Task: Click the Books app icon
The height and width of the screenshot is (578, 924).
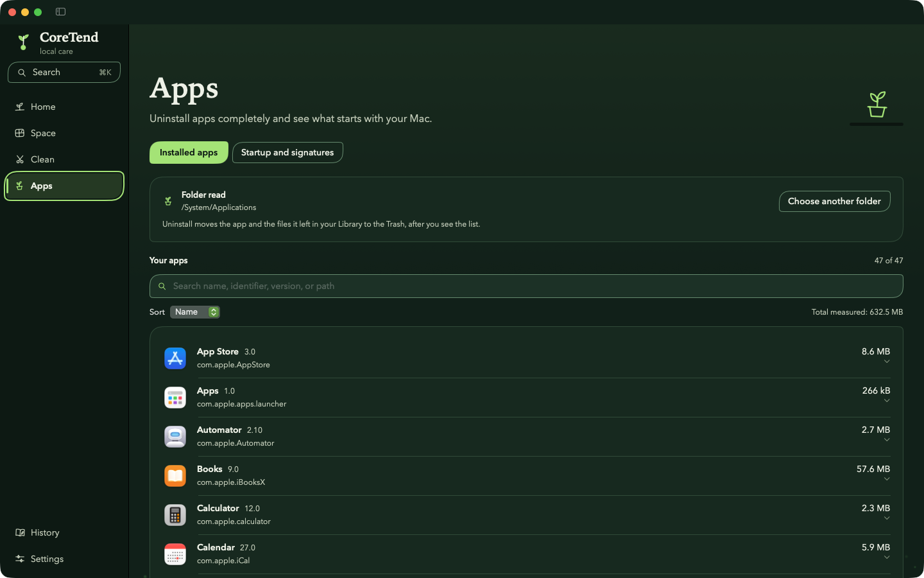Action: [x=175, y=476]
